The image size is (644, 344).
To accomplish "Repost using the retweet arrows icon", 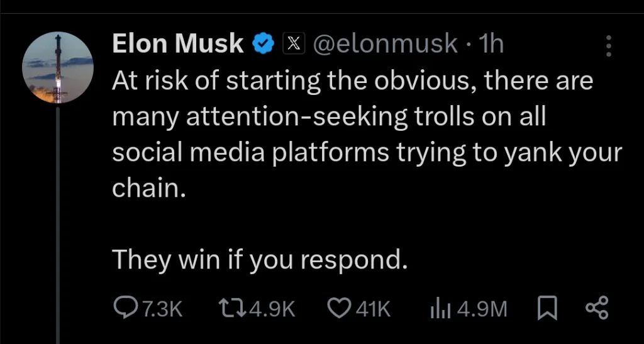I will (232, 309).
